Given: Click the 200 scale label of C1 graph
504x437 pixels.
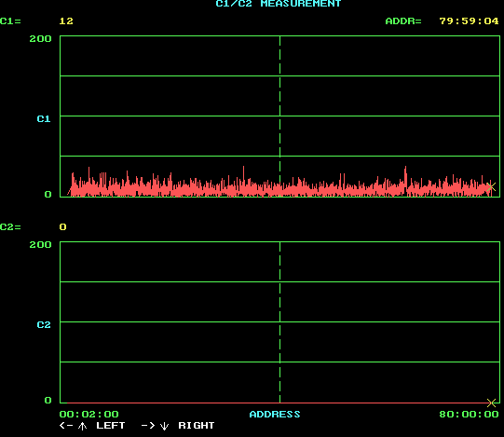Looking at the screenshot, I should pyautogui.click(x=40, y=39).
